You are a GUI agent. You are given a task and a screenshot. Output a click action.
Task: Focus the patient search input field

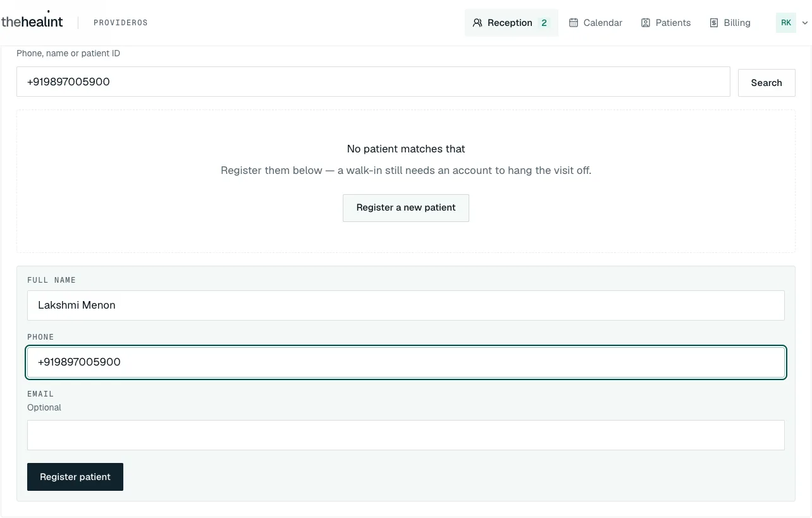tap(373, 82)
